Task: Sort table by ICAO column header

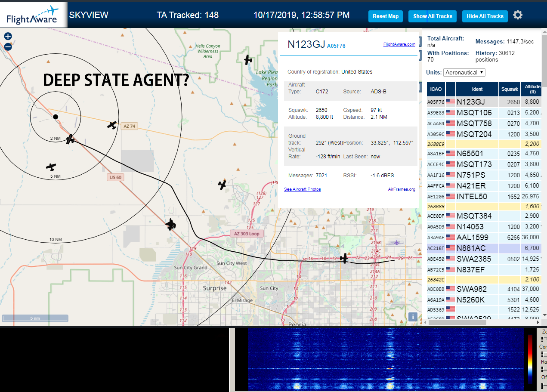Action: (x=436, y=89)
